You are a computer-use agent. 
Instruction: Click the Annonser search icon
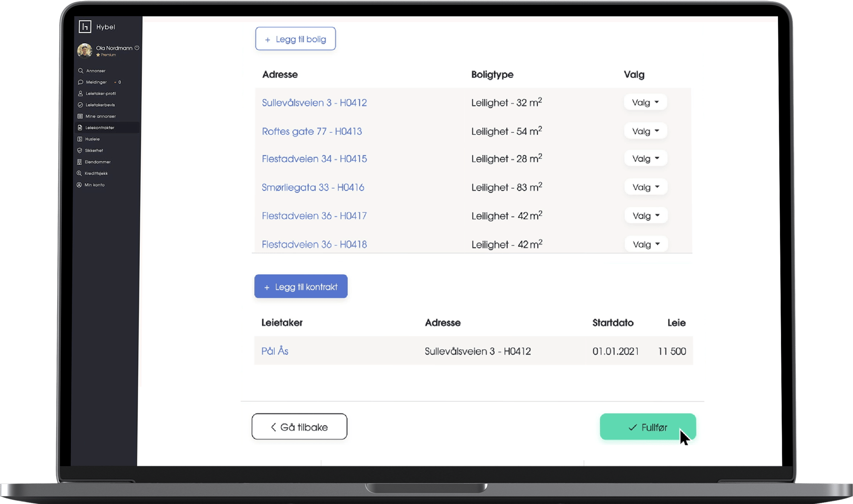pyautogui.click(x=81, y=71)
